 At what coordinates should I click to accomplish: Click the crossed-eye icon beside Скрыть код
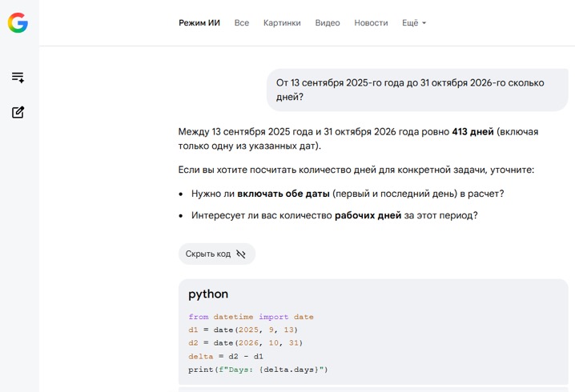(x=241, y=254)
